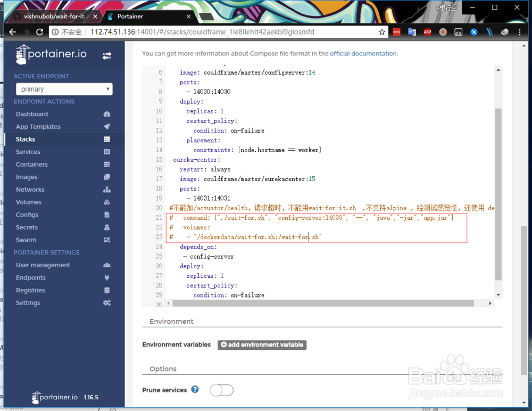Go back in browser history

(x=13, y=32)
